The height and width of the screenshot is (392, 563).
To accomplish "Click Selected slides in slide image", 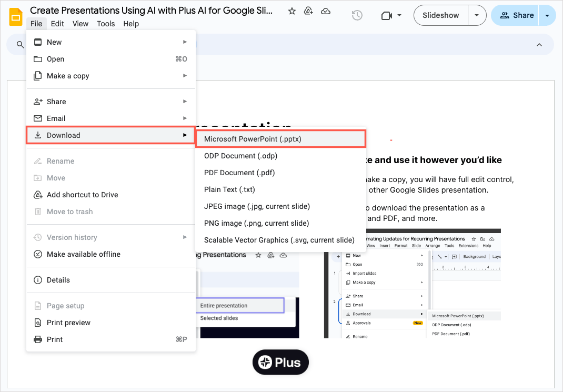I will (x=219, y=318).
